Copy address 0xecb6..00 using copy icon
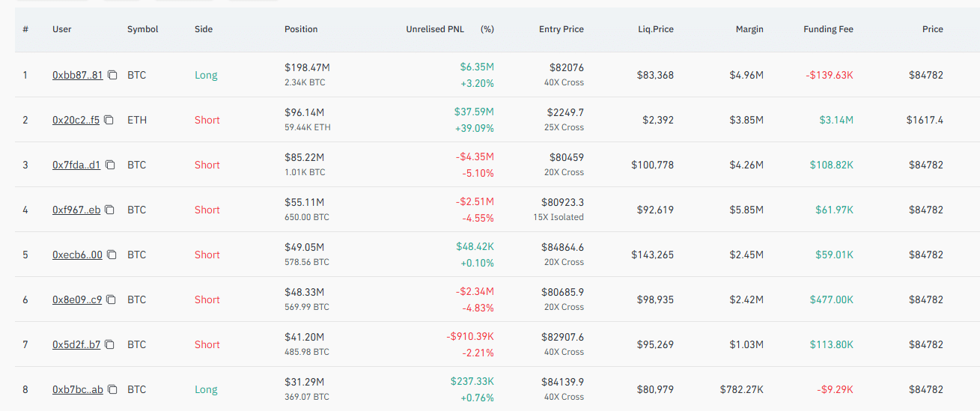The width and height of the screenshot is (980, 411). click(x=112, y=255)
